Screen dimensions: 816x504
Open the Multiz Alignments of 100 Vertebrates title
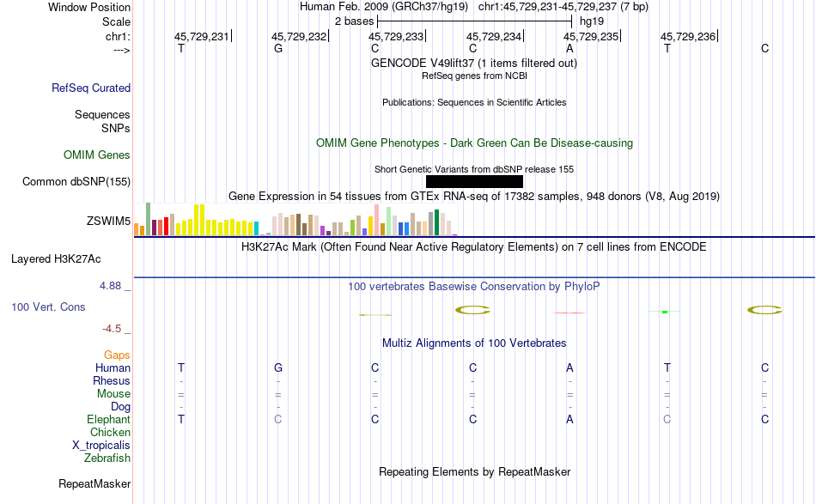pyautogui.click(x=474, y=343)
